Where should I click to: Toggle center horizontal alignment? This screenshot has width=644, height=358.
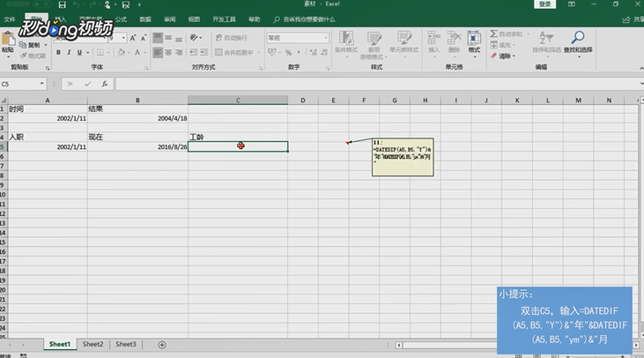pyautogui.click(x=168, y=53)
